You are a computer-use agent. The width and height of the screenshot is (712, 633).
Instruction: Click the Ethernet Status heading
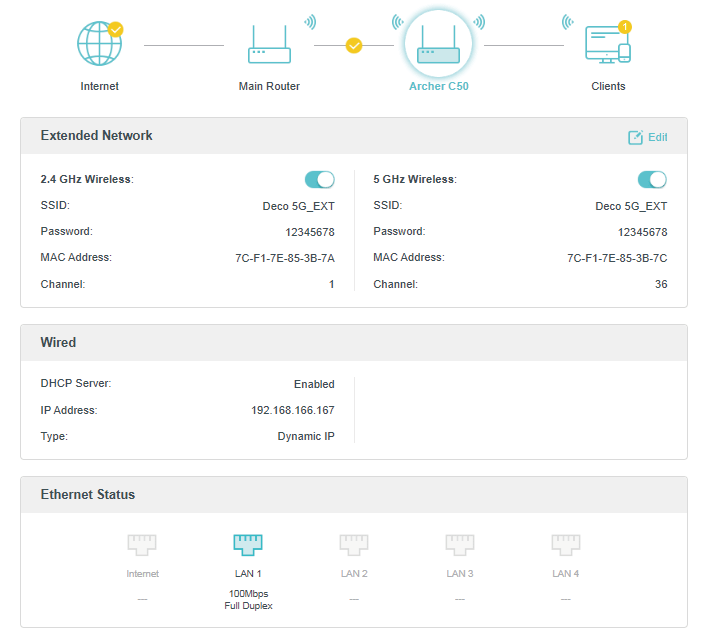pyautogui.click(x=88, y=495)
